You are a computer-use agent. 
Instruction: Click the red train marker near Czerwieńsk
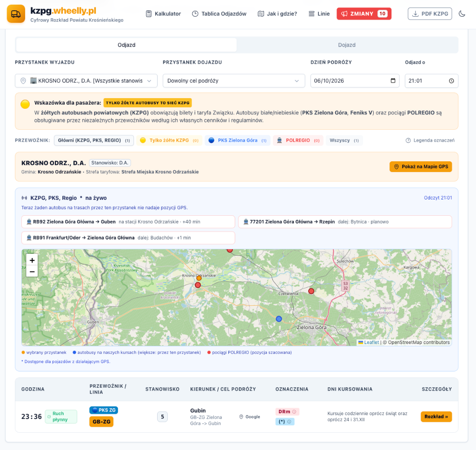311,291
